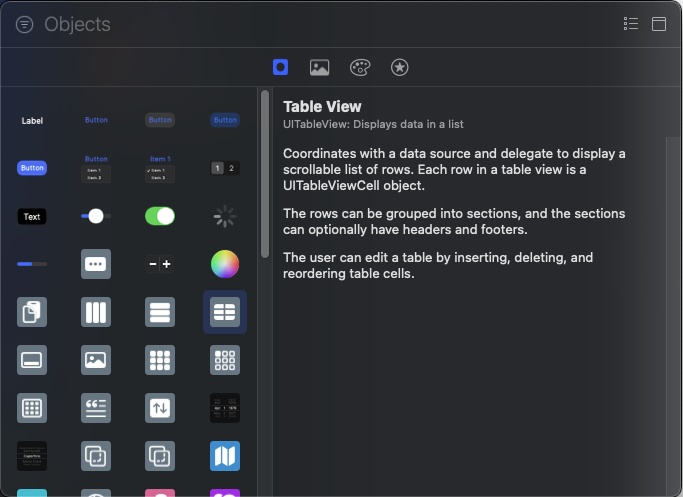Select the outlined-grid Collection View Cell object
Viewport: 683px width, 497px height.
[x=225, y=360]
